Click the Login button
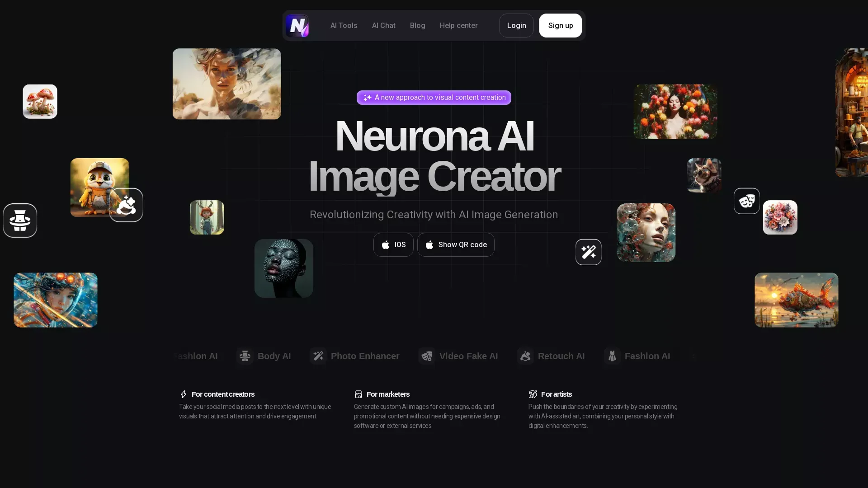Viewport: 868px width, 488px height. 516,26
